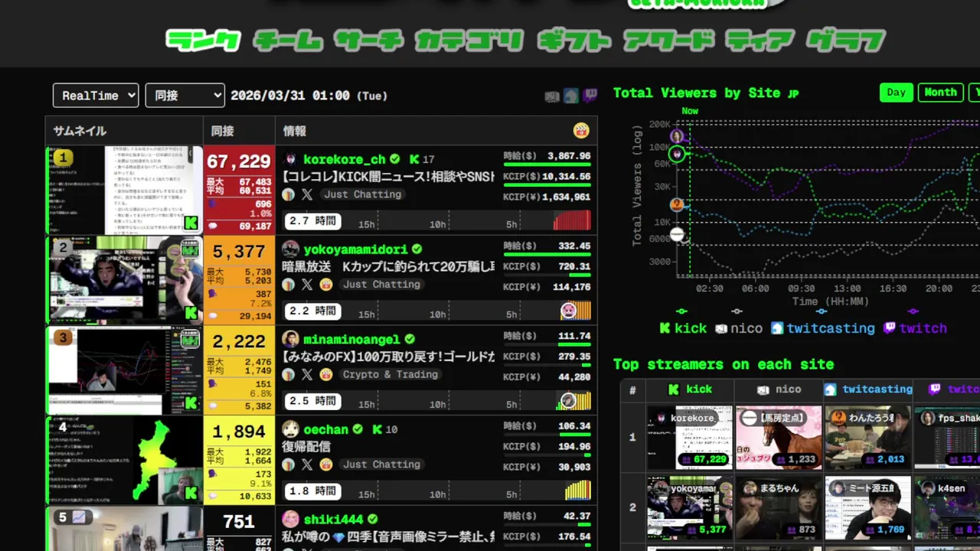Select the Day graph range button

896,93
